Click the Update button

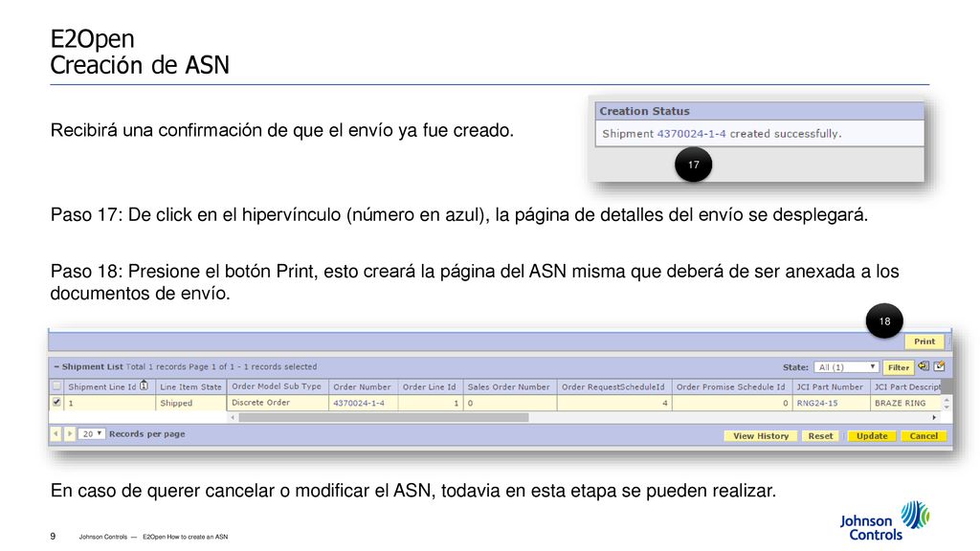(872, 436)
